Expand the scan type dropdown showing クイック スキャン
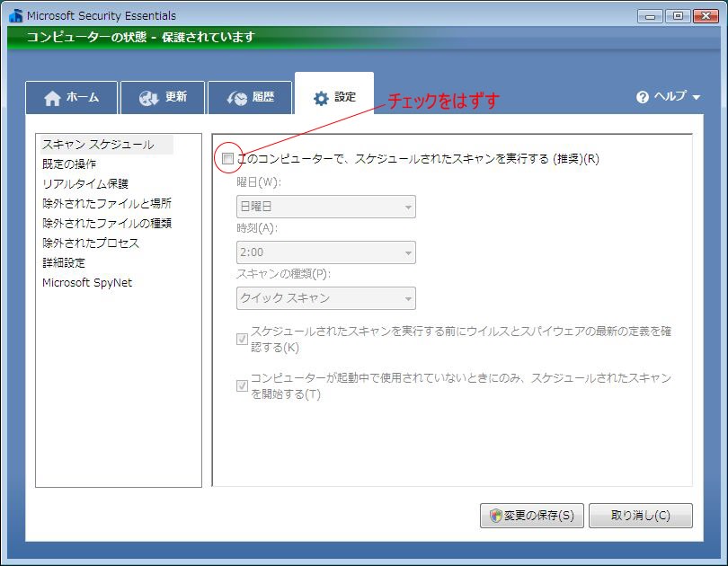Viewport: 728px width, 566px height. (x=325, y=298)
